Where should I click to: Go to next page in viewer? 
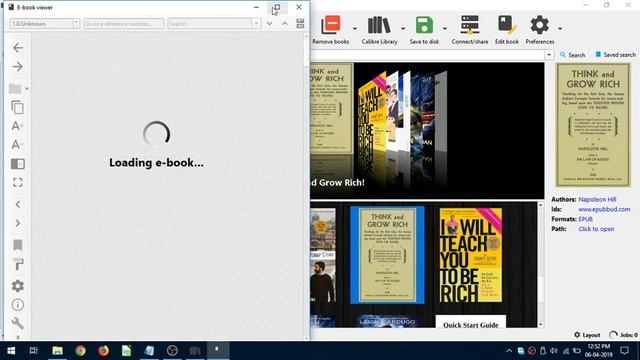[x=18, y=223]
